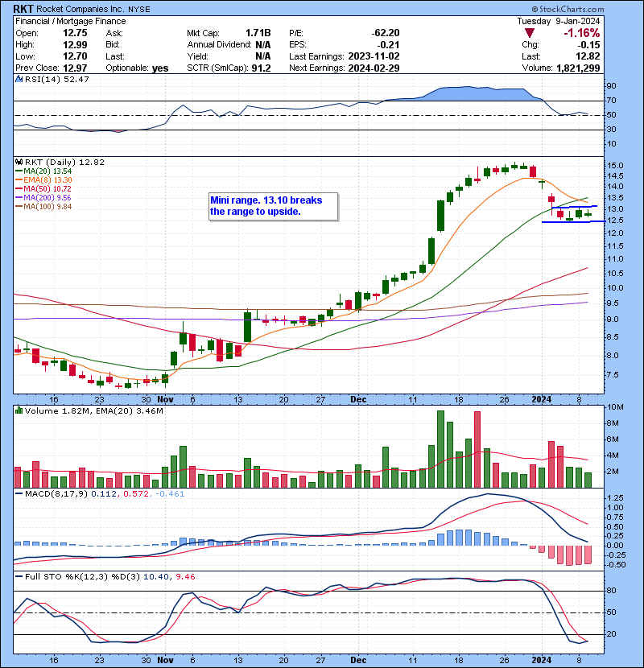Select the Open value 12.75

coord(75,33)
